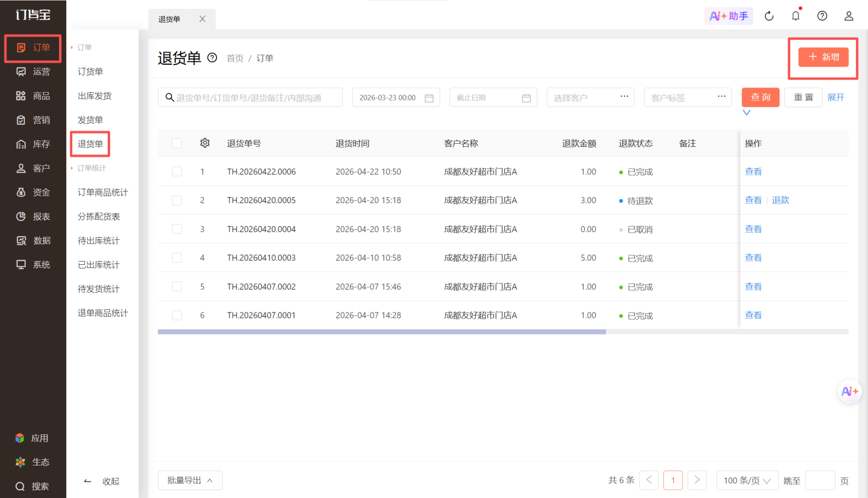Click the 查询 search button
The width and height of the screenshot is (868, 498).
pyautogui.click(x=761, y=97)
